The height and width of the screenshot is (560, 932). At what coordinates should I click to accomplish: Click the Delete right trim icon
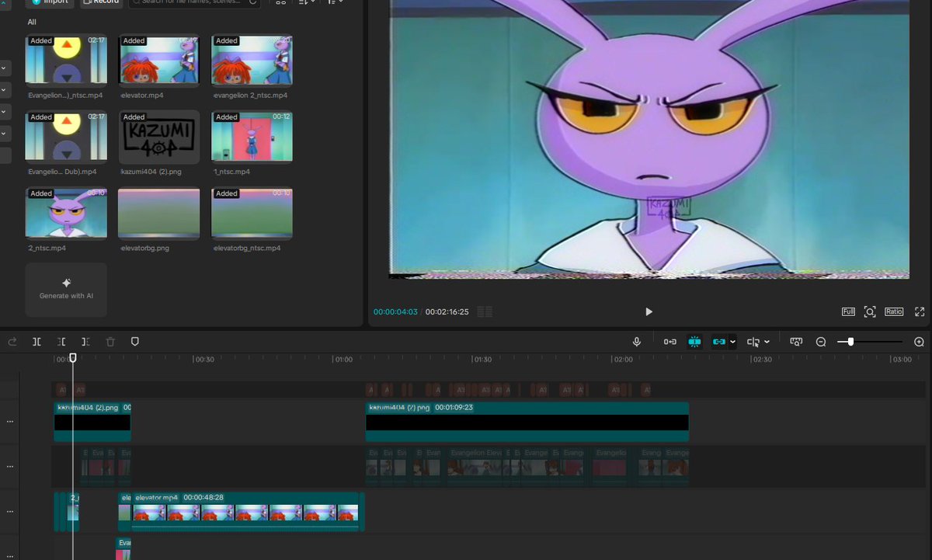(85, 342)
